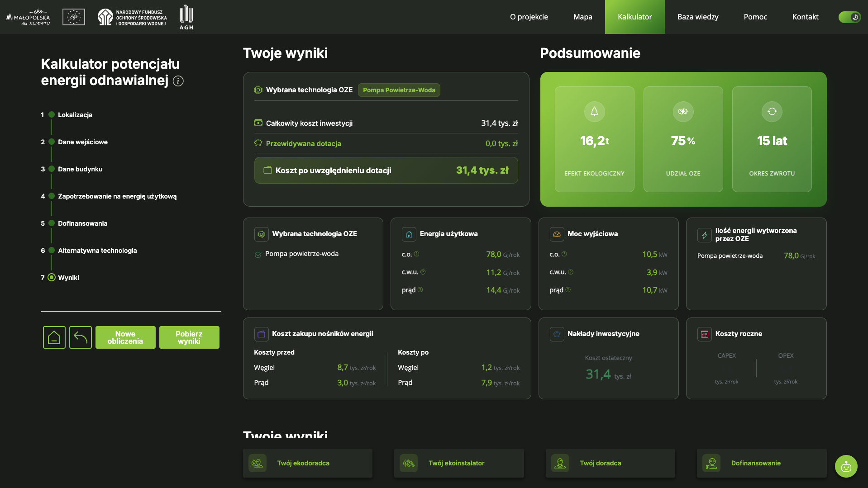Open step Zapotrzebowanie na energię użytkową
Viewport: 868px width, 488px height.
[x=117, y=196]
